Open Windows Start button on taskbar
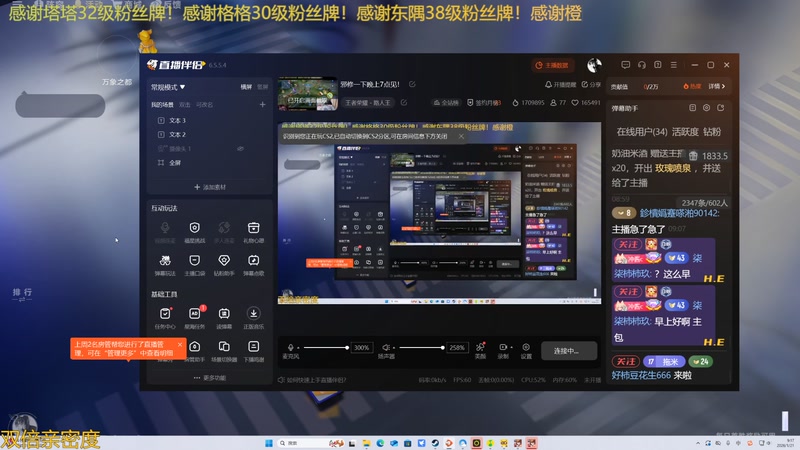This screenshot has width=800, height=450. tap(268, 443)
